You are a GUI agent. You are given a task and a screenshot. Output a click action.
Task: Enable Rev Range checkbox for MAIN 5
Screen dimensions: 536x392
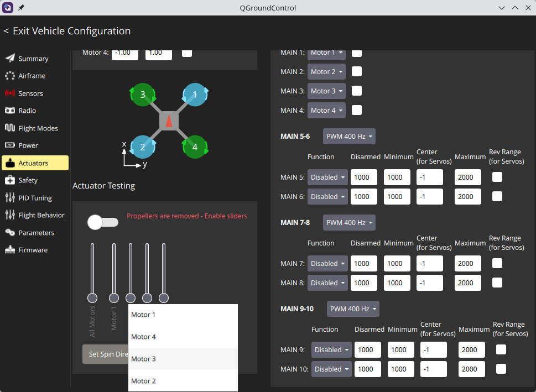(x=497, y=177)
